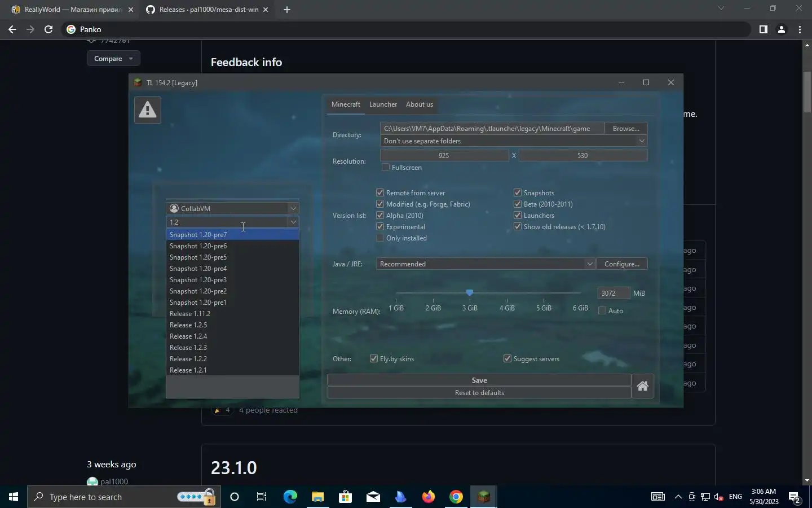The height and width of the screenshot is (508, 812).
Task: Open Microsoft Store from taskbar
Action: (345, 497)
